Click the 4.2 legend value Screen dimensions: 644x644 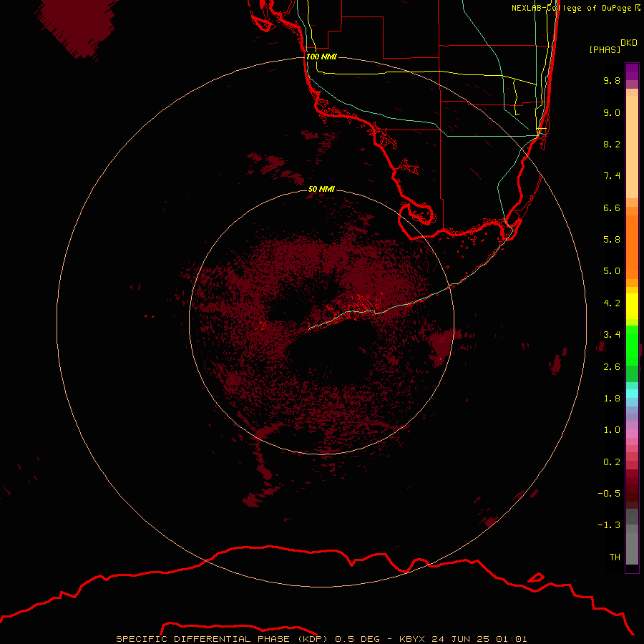[x=612, y=303]
